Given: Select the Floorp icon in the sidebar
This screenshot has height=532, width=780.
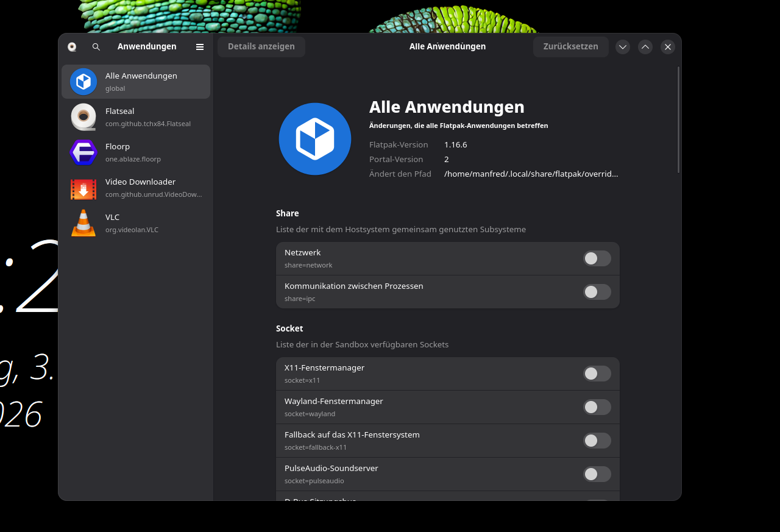Looking at the screenshot, I should [83, 152].
